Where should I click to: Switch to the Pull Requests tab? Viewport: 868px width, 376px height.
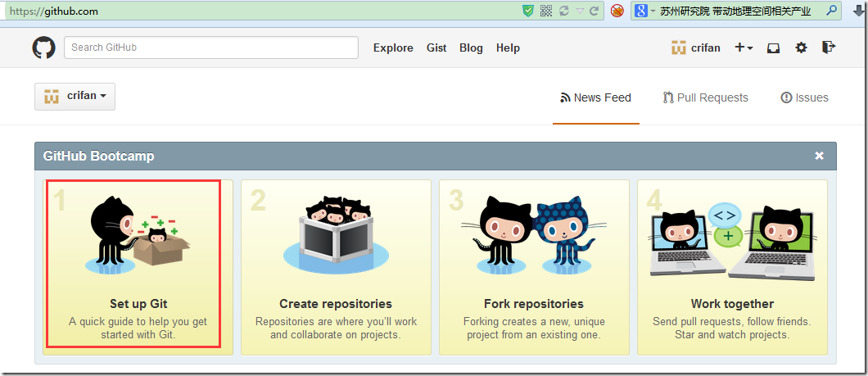pos(705,97)
